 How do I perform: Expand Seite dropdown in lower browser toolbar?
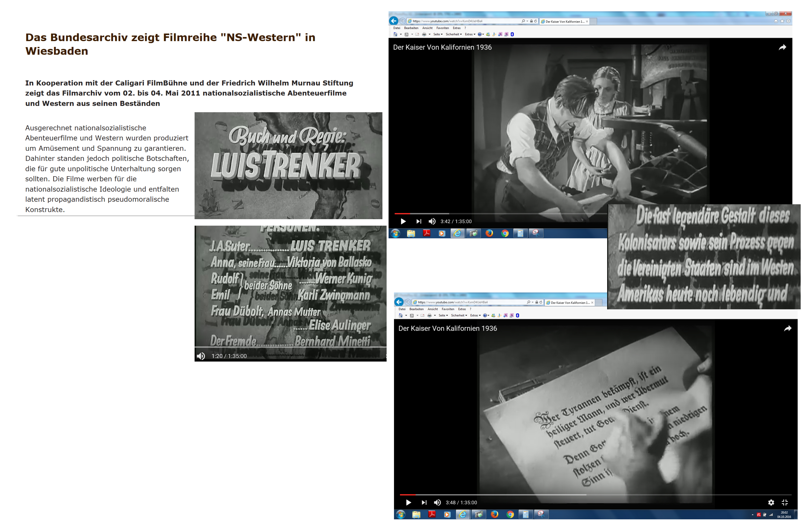(443, 316)
